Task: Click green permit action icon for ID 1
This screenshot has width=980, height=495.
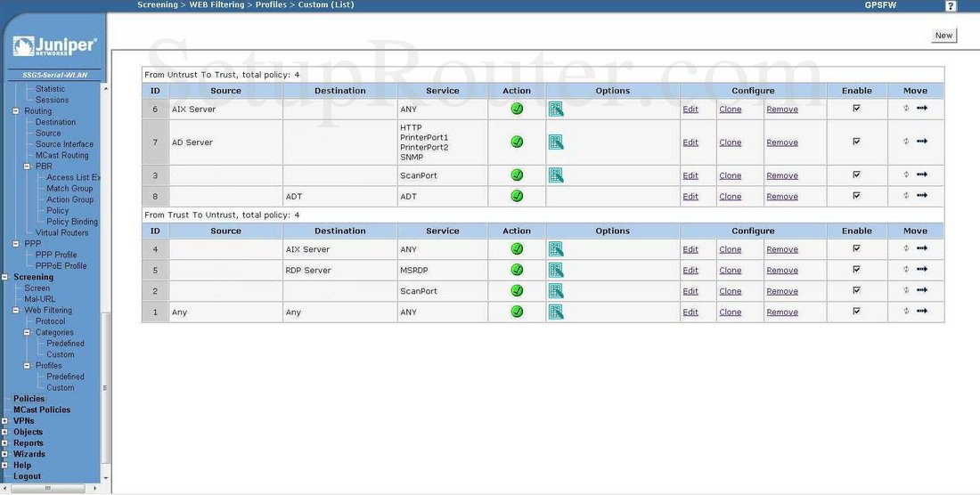Action: point(517,311)
